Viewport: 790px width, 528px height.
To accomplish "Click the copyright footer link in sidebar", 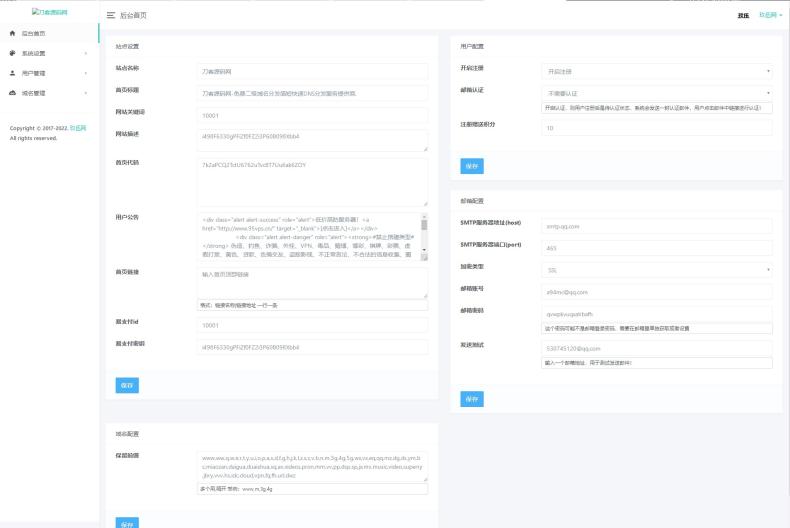I will tap(78, 128).
